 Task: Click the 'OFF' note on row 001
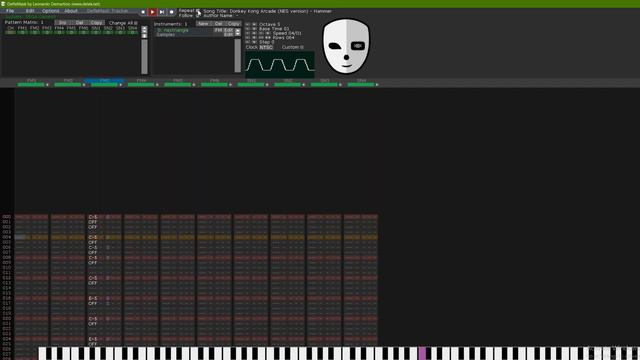(x=93, y=222)
